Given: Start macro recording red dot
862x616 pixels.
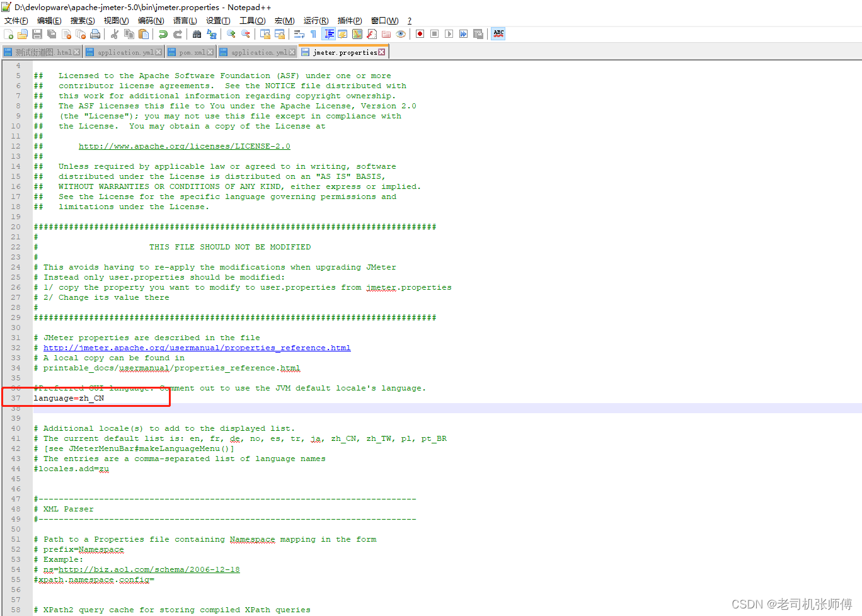Looking at the screenshot, I should pos(420,34).
